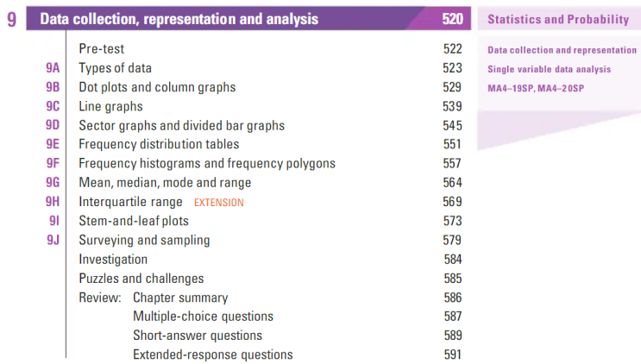Open Short-answer questions entry

(198, 336)
